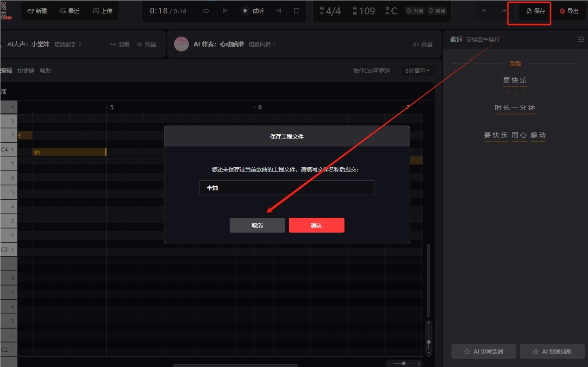Click the vertical zoom slider handle
The width and height of the screenshot is (588, 367).
pyautogui.click(x=429, y=342)
